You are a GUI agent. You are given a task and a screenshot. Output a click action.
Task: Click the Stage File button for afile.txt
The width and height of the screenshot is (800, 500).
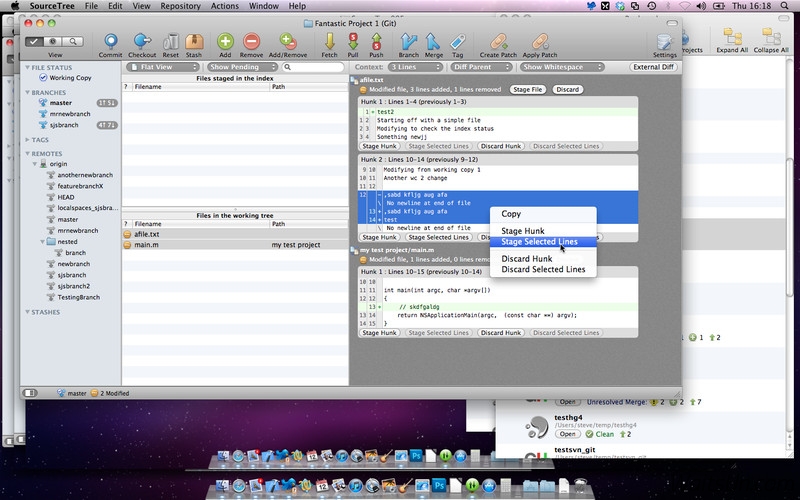(527, 90)
